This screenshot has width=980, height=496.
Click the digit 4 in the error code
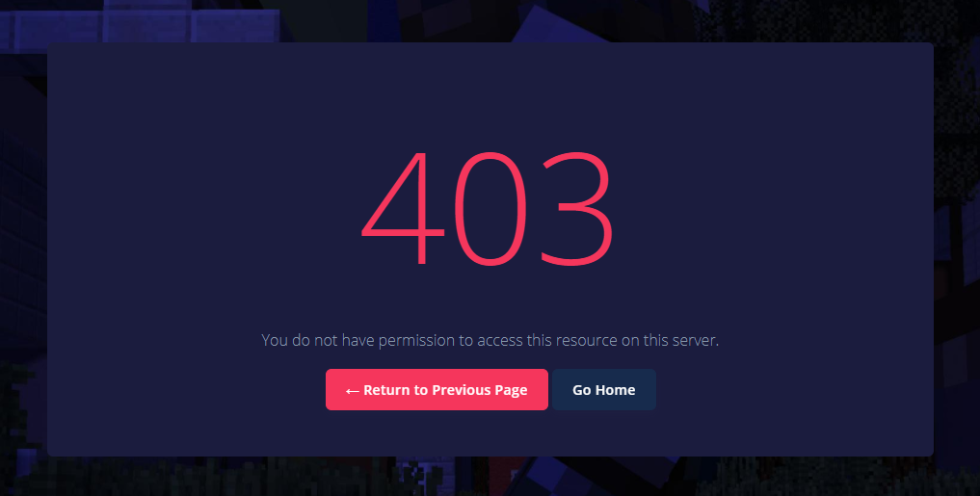coord(403,207)
